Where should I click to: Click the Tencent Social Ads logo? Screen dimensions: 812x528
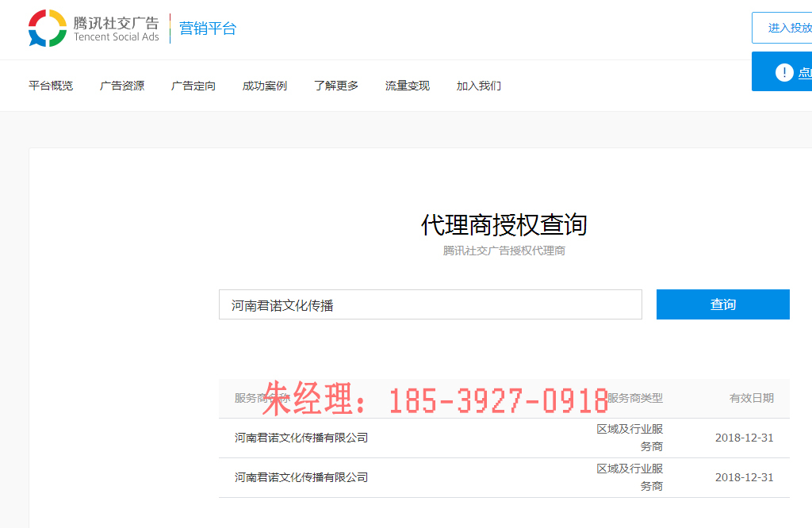(x=94, y=29)
